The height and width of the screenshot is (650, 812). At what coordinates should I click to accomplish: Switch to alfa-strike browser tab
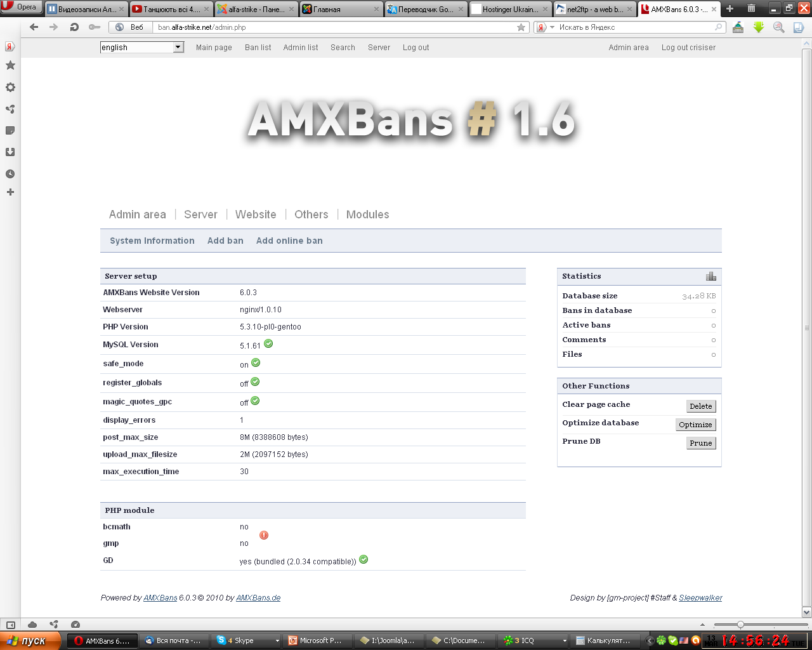256,9
